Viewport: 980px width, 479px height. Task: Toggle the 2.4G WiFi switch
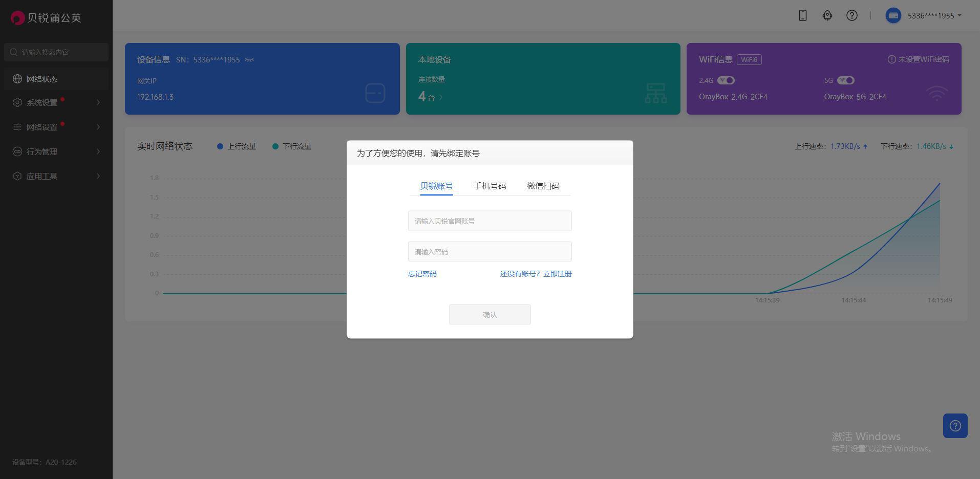(727, 80)
